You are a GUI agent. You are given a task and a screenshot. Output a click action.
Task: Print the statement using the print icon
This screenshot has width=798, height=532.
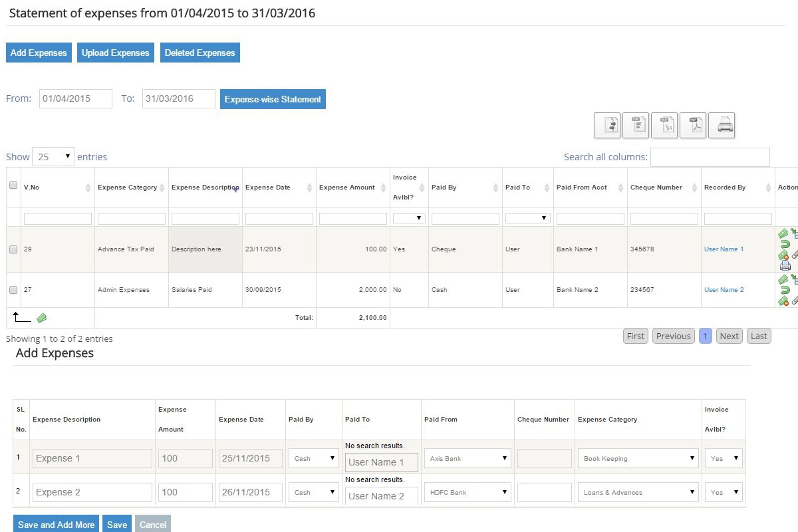click(x=722, y=125)
